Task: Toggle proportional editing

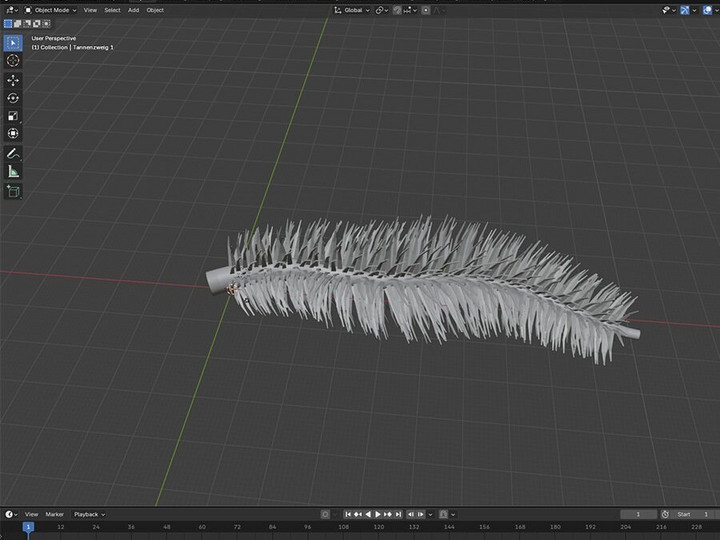Action: point(426,10)
